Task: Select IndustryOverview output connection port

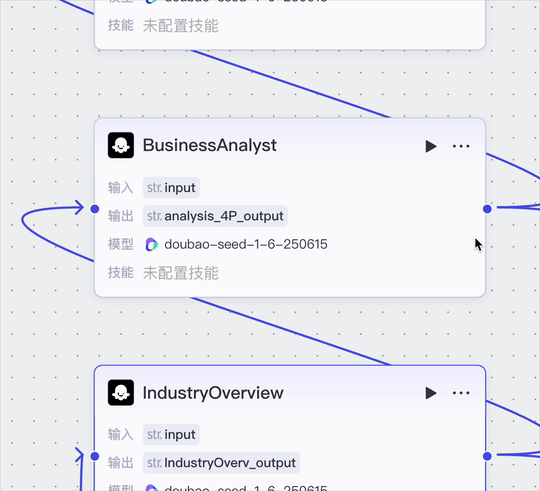Action: click(x=487, y=456)
